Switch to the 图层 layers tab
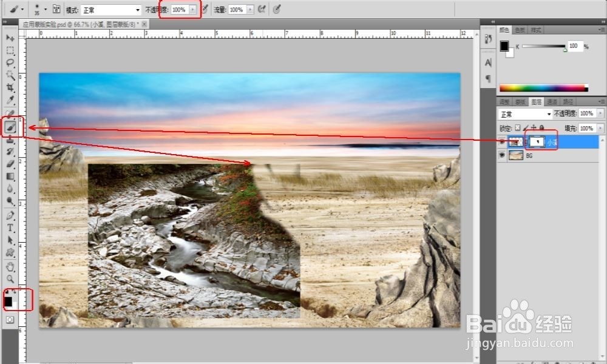The width and height of the screenshot is (607, 364). point(536,102)
